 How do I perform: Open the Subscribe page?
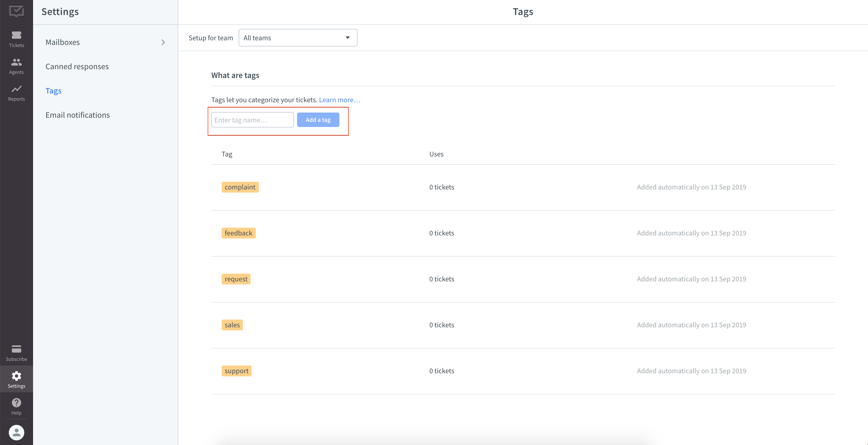point(16,353)
